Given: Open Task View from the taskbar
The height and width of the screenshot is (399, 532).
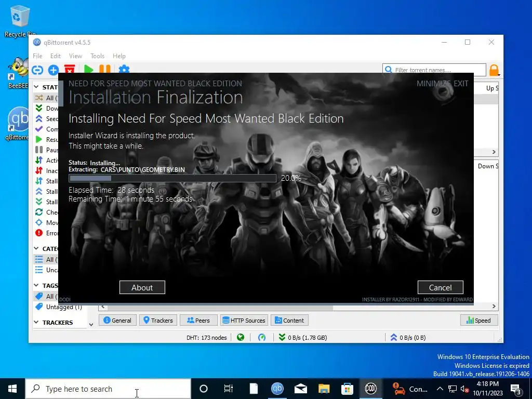Looking at the screenshot, I should tap(229, 389).
